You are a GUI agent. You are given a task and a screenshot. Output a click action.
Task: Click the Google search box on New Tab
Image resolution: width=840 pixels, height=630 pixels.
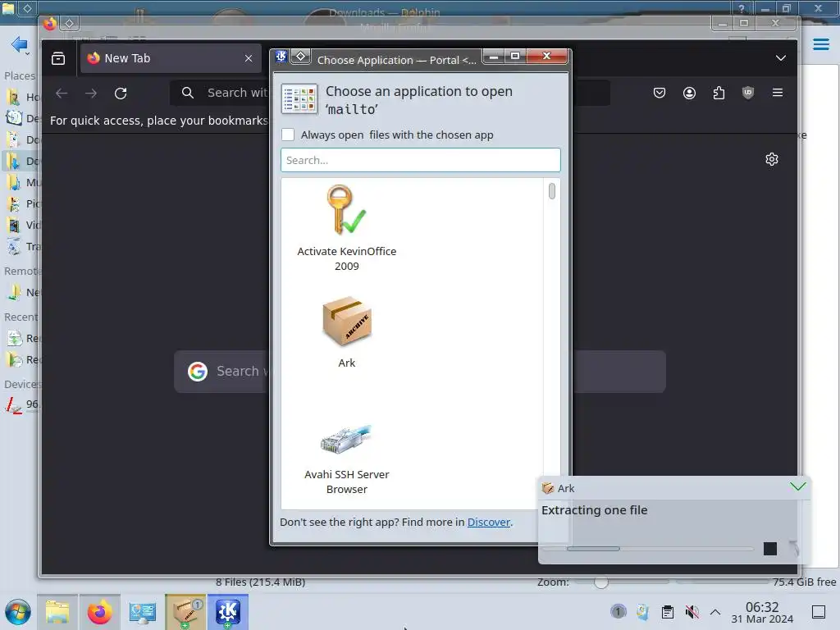[420, 372]
